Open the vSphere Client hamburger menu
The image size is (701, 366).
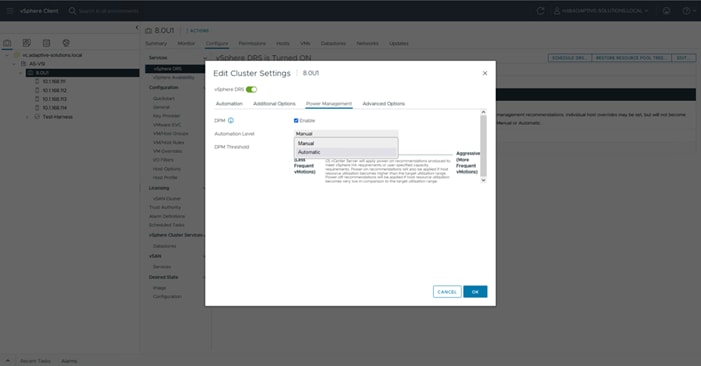(x=10, y=11)
